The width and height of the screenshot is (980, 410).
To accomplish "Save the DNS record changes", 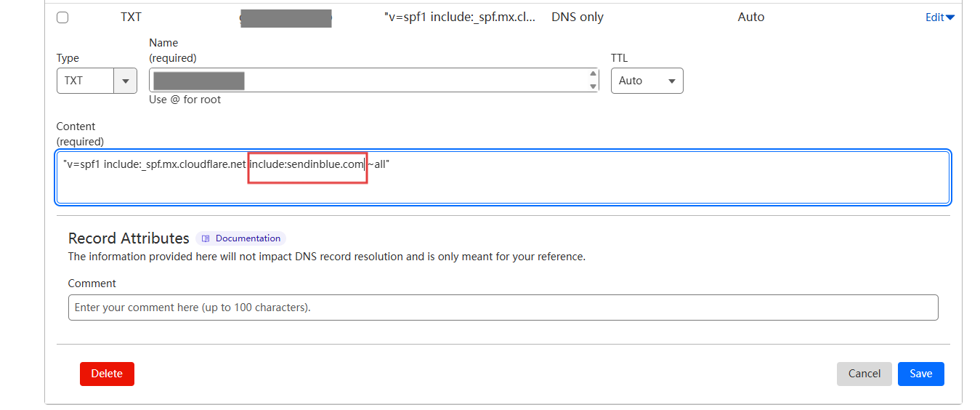I will (x=920, y=374).
